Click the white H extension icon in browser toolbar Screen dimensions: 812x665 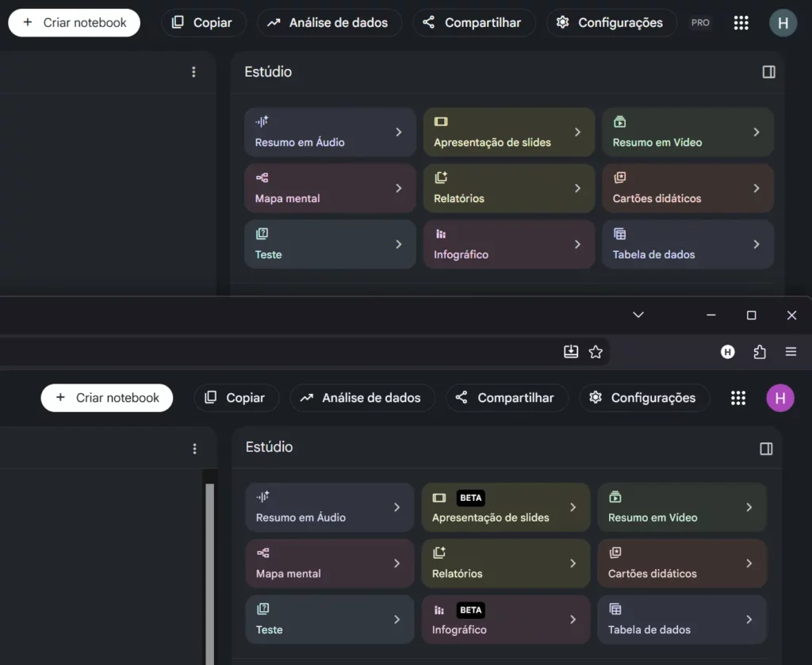(x=728, y=352)
